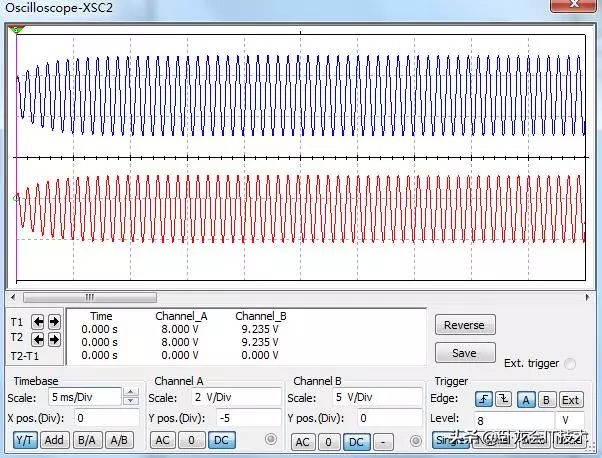
Task: Switch display mode to Y/T
Action: pyautogui.click(x=25, y=440)
